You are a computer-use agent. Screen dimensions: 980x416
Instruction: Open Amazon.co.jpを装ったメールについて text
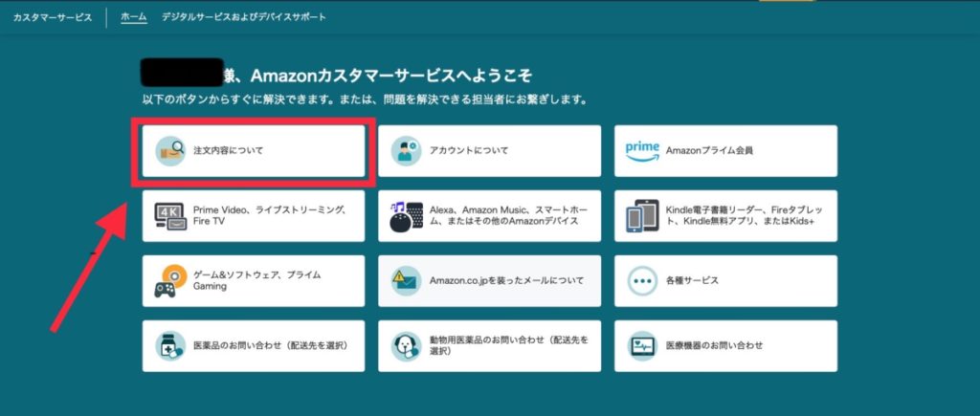click(x=506, y=281)
